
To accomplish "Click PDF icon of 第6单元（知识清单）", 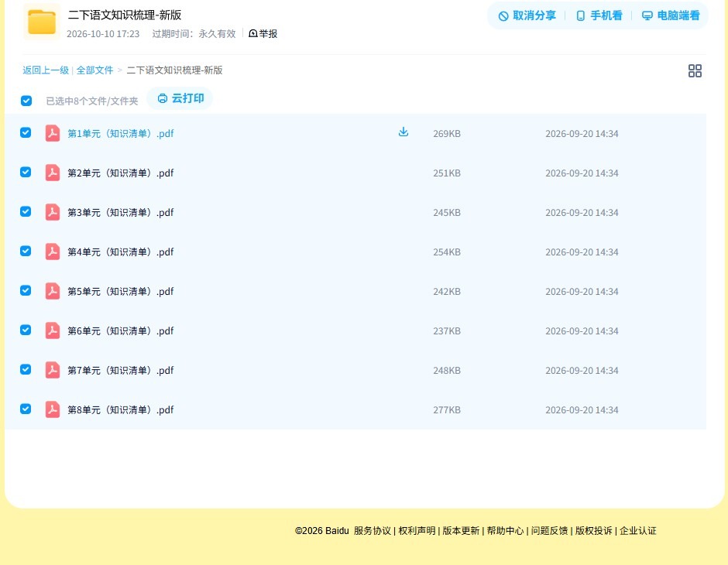I will point(53,330).
